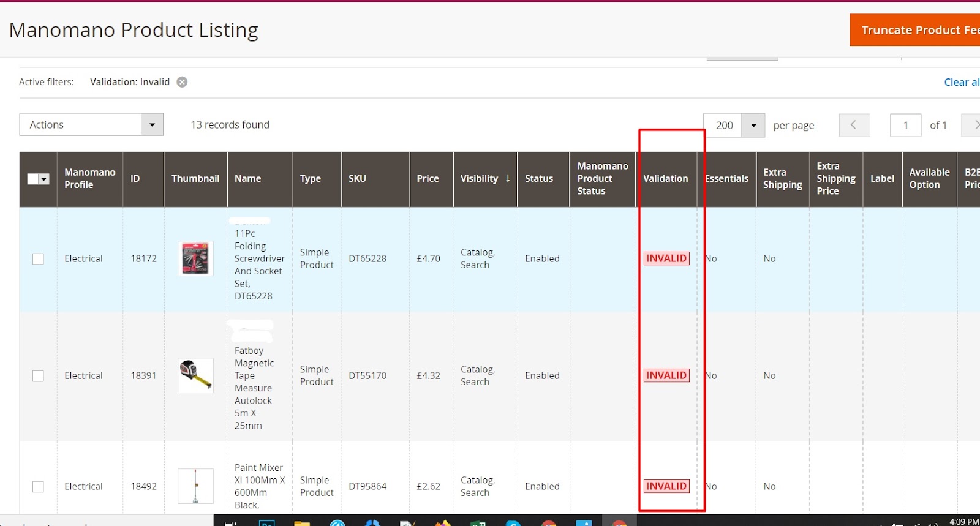The width and height of the screenshot is (980, 526).
Task: Sort by the Price column header
Action: (x=431, y=179)
